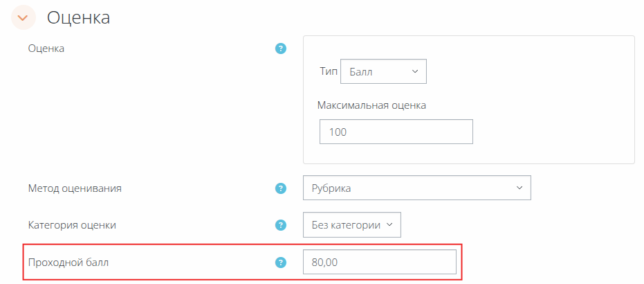644x284 pixels.
Task: Show help for Метод оценивания
Action: tap(281, 188)
